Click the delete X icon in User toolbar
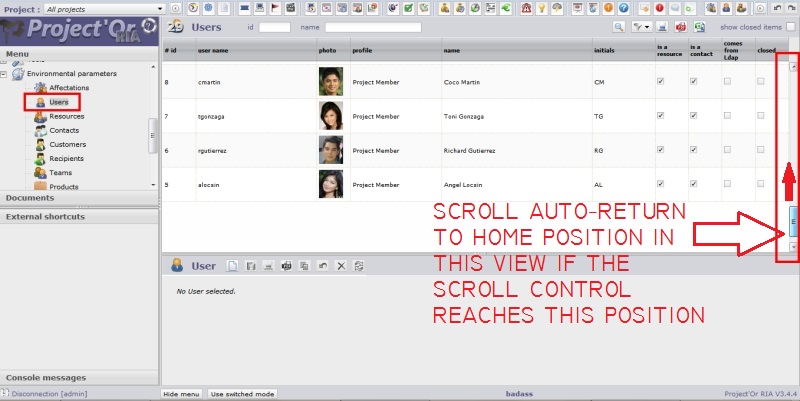 coord(340,266)
